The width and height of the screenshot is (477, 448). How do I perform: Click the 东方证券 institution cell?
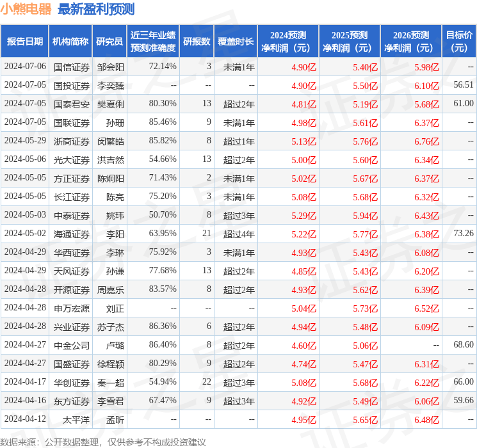click(72, 401)
